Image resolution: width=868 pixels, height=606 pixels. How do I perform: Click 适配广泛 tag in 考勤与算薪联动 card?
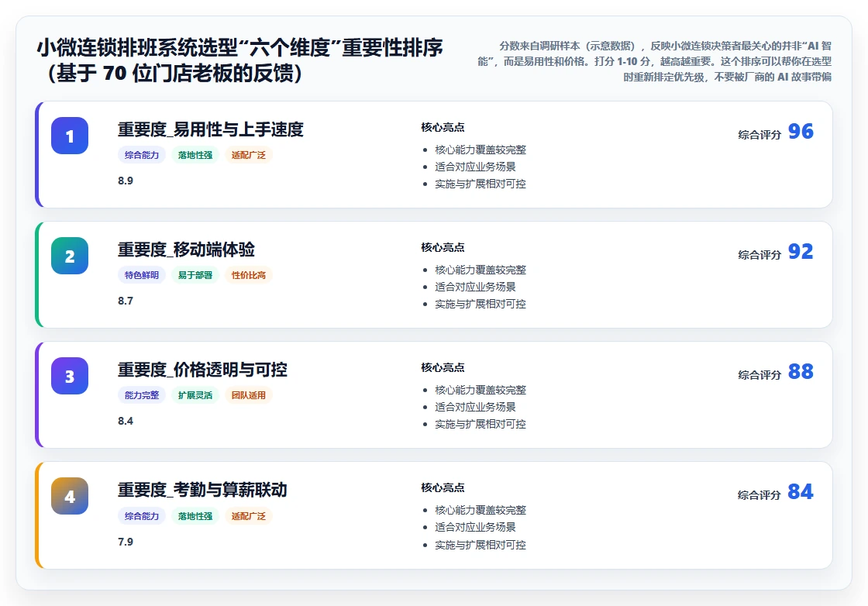249,516
